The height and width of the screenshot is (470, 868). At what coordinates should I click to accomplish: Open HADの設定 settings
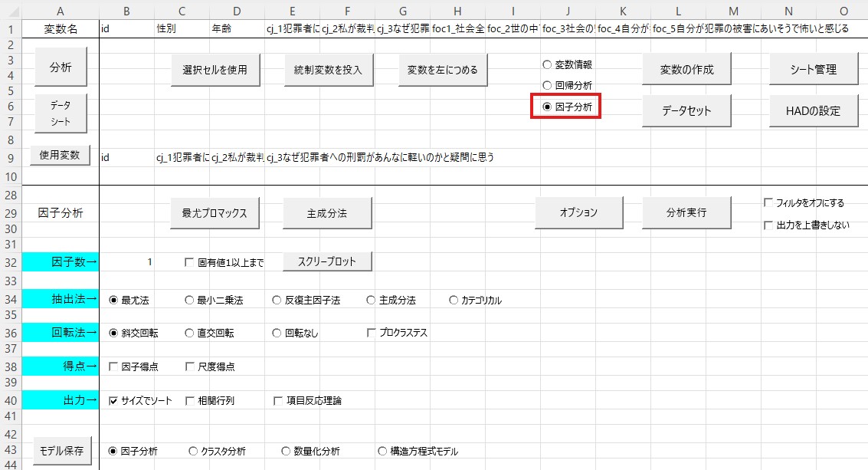(813, 110)
